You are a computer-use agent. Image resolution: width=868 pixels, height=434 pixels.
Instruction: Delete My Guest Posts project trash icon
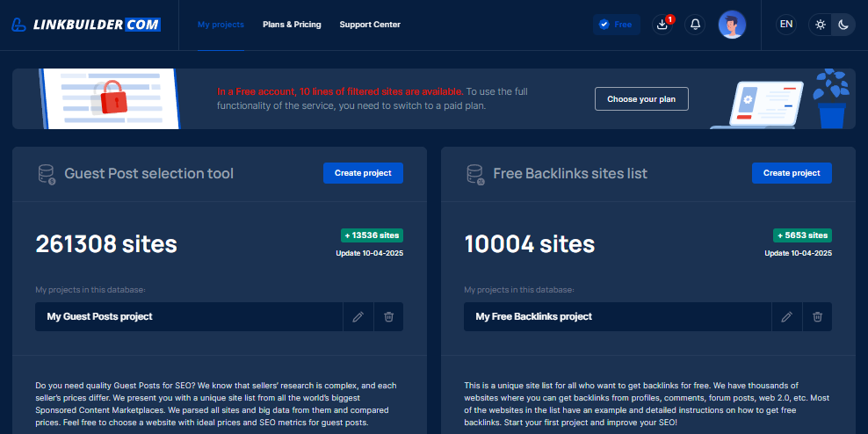388,316
